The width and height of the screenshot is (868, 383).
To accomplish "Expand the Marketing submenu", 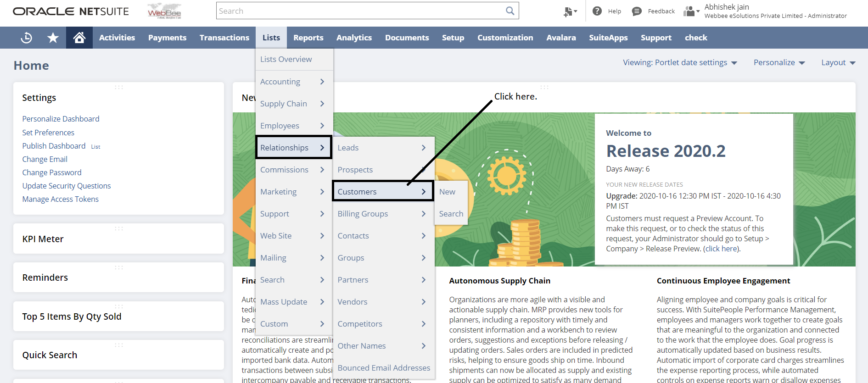I will [294, 192].
